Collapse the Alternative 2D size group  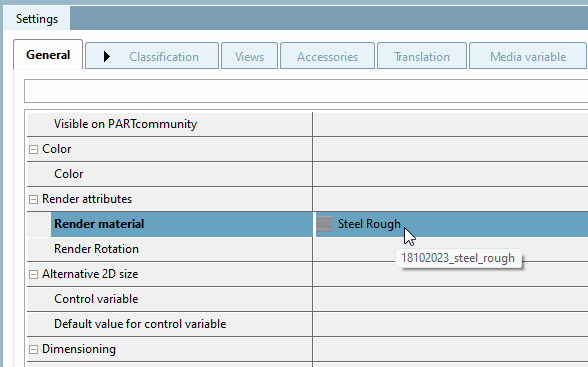point(33,274)
